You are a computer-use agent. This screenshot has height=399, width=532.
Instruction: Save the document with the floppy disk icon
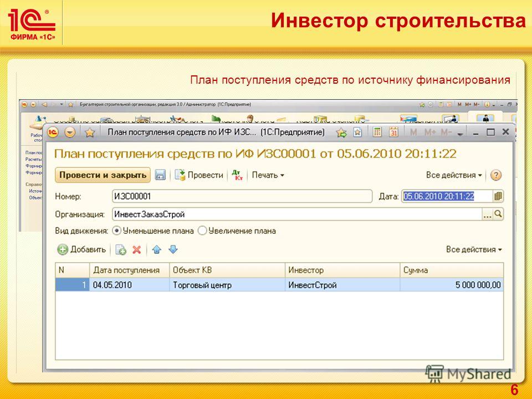click(160, 175)
